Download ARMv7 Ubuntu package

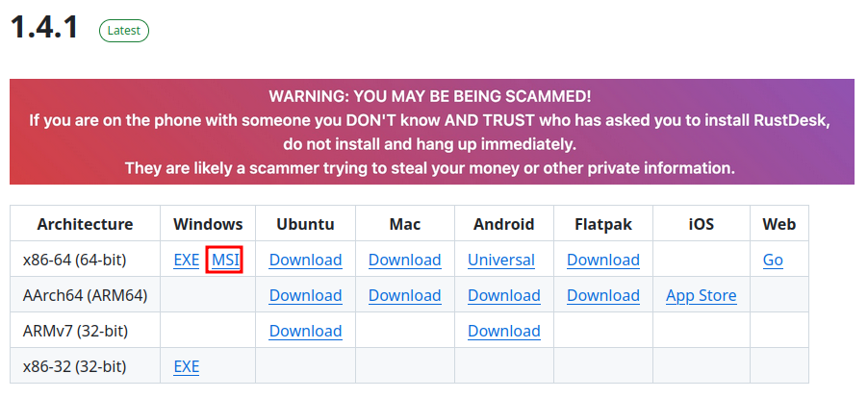coord(305,331)
